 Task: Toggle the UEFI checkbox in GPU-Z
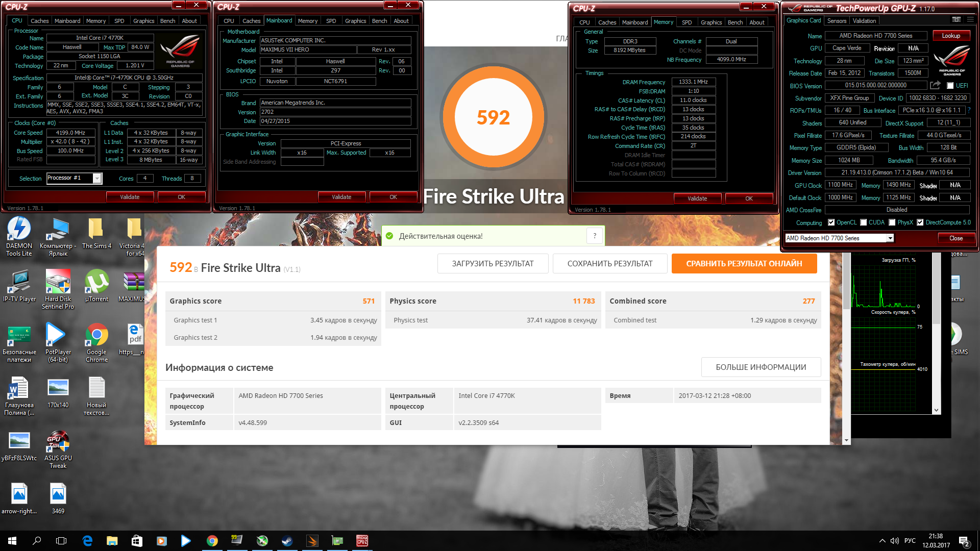(950, 86)
